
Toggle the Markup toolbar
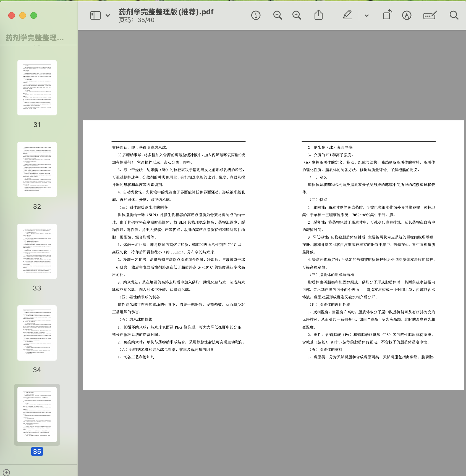tap(407, 15)
